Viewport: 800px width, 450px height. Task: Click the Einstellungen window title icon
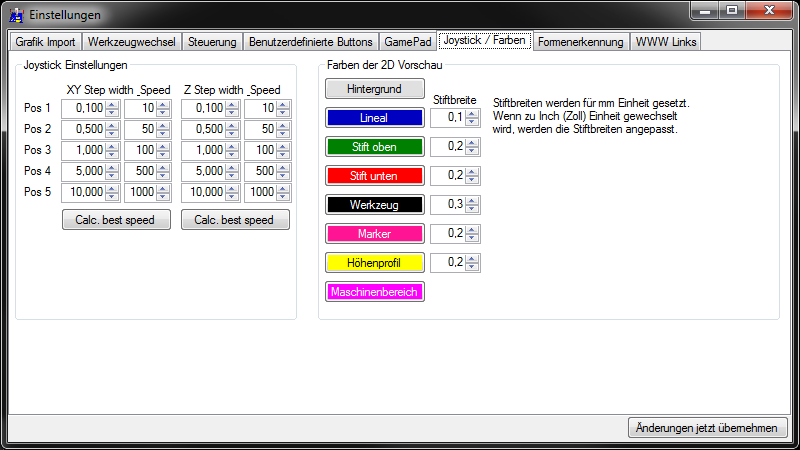(16, 15)
